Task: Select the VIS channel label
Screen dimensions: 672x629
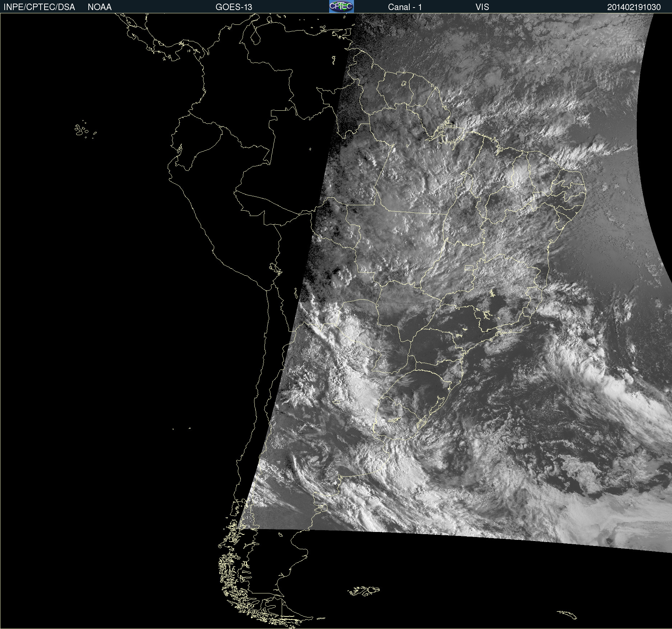Action: (482, 7)
